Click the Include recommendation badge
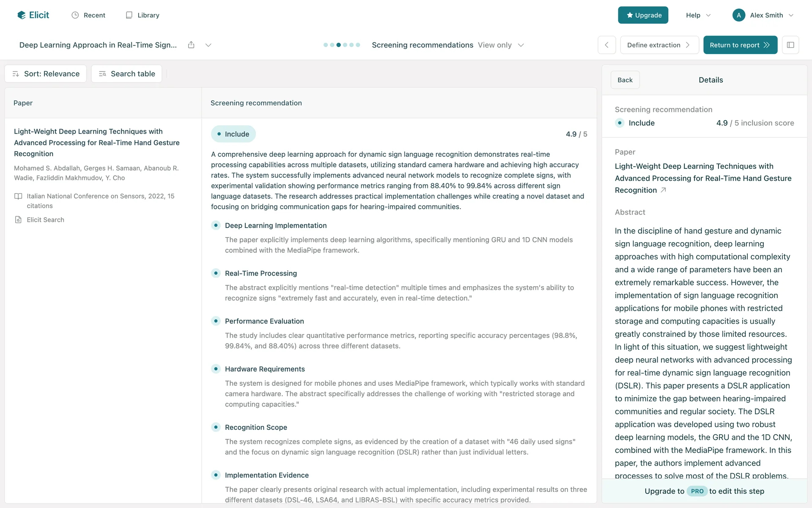Image resolution: width=812 pixels, height=508 pixels. (x=233, y=134)
